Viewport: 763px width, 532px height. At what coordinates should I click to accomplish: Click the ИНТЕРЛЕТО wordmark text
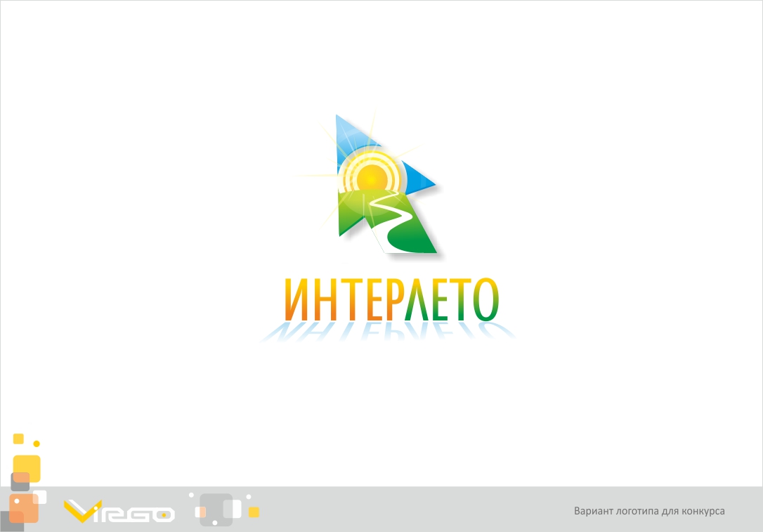pos(392,300)
